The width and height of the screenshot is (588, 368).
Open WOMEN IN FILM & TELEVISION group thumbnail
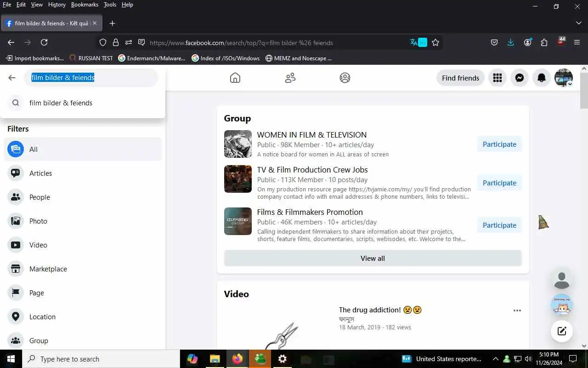238,144
